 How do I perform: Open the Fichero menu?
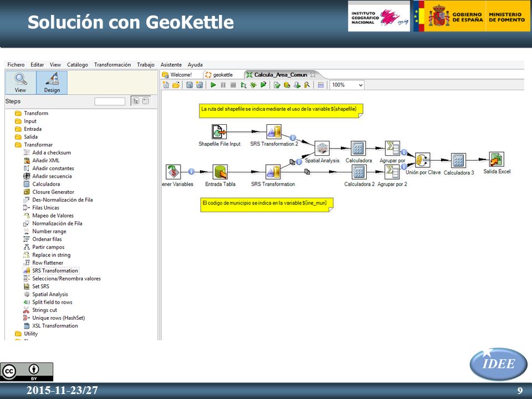16,65
